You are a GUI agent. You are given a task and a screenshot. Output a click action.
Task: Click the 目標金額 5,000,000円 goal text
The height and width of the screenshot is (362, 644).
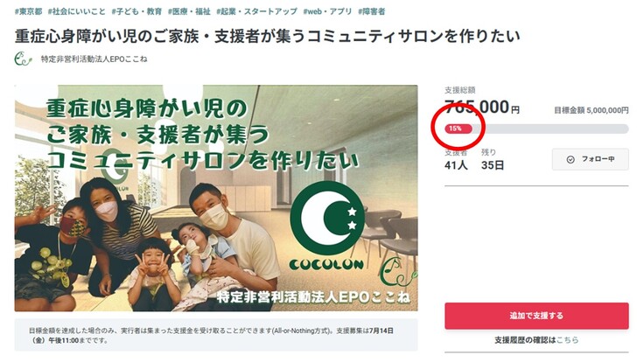pyautogui.click(x=591, y=110)
